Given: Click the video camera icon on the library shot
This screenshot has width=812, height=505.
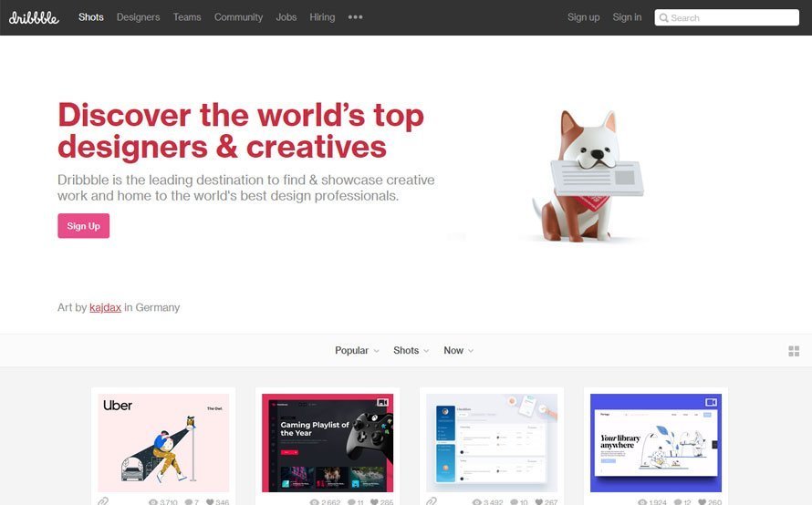Looking at the screenshot, I should click(x=711, y=402).
